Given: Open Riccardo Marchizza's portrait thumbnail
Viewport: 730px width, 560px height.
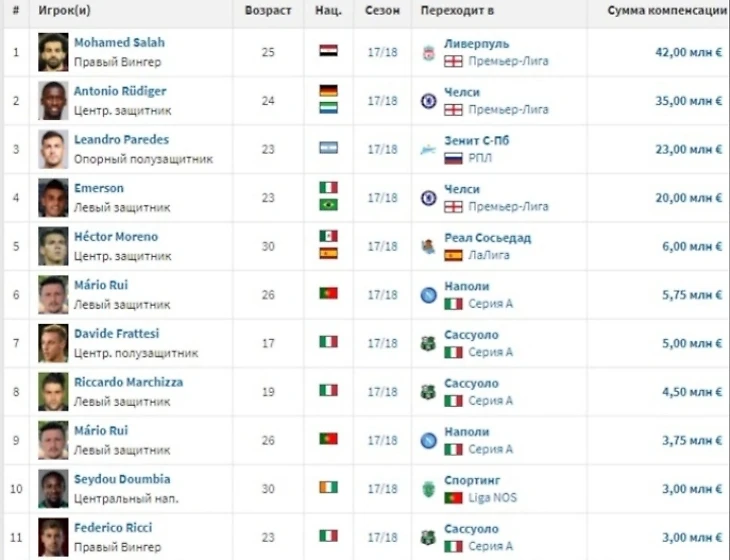Looking at the screenshot, I should click(53, 392).
